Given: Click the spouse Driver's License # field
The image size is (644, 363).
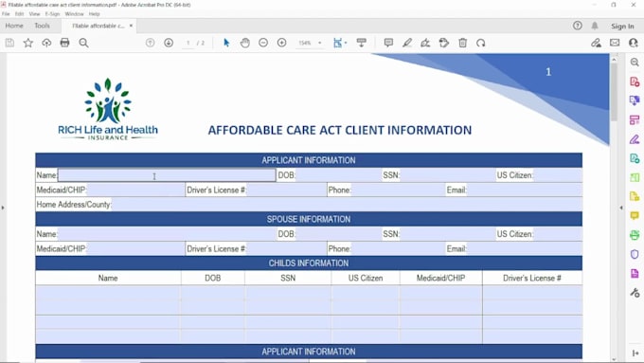Looking at the screenshot, I should coord(286,248).
